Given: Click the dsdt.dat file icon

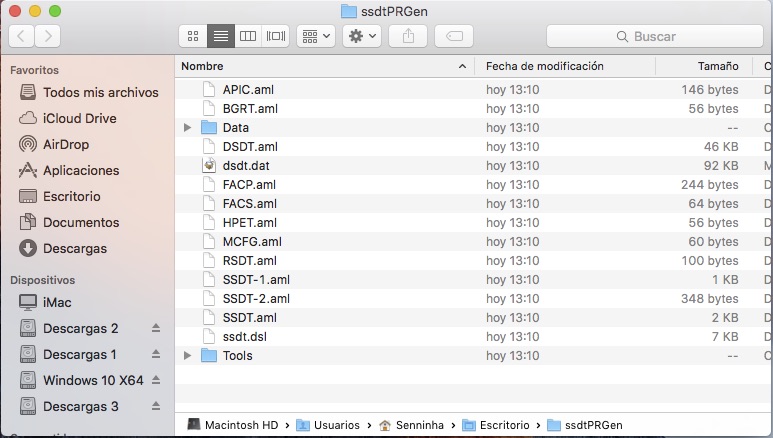Looking at the screenshot, I should pos(209,165).
